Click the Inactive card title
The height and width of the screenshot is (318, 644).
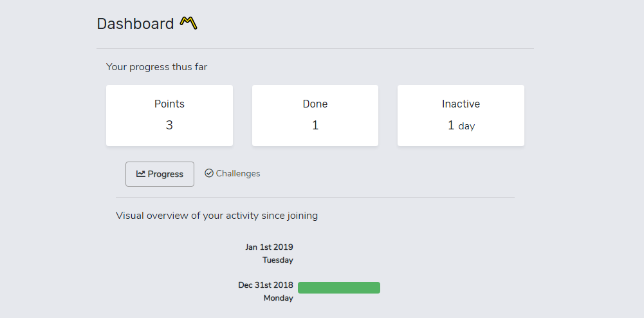point(461,104)
